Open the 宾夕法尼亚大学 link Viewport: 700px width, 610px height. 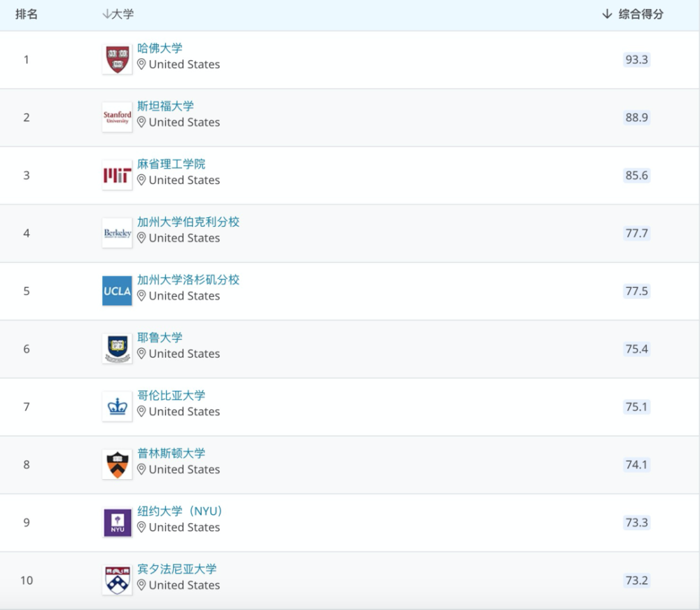177,569
